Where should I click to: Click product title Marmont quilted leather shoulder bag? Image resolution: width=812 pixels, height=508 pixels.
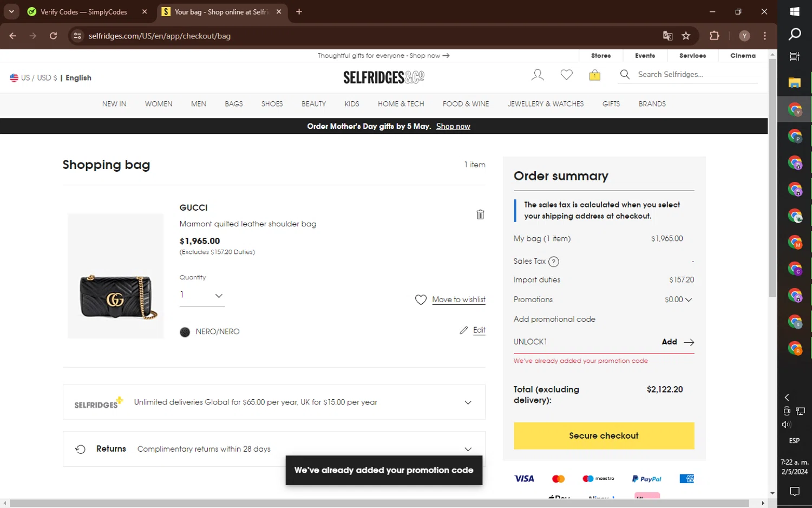[x=248, y=224]
